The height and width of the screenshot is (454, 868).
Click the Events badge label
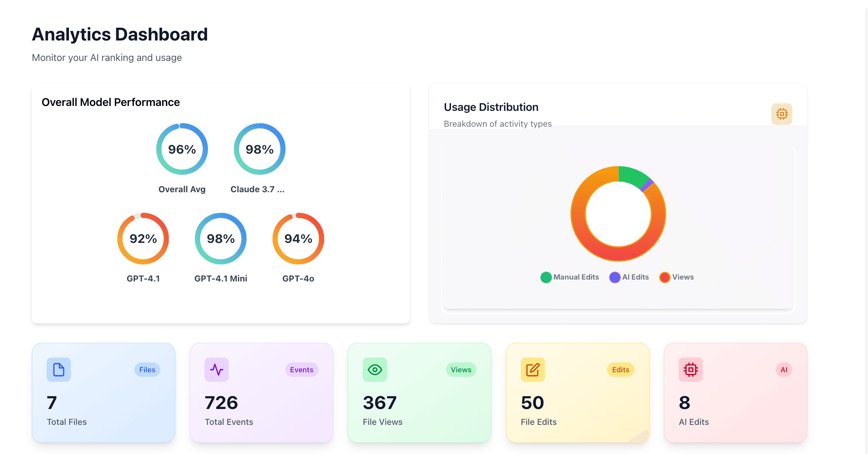pos(301,370)
